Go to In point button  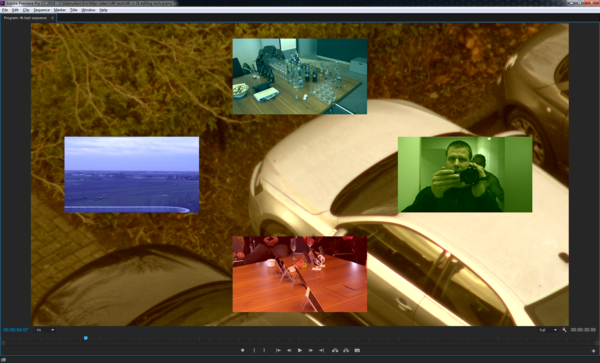(278, 350)
